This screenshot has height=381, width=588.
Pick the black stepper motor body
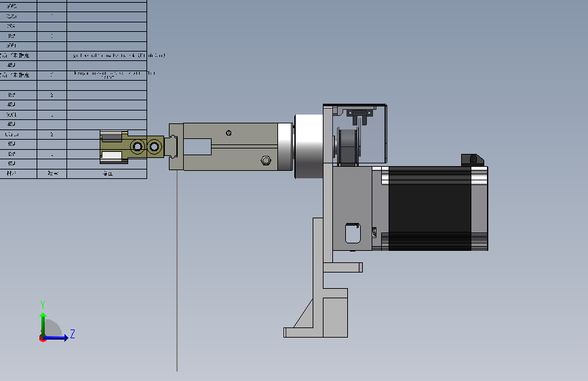click(430, 209)
